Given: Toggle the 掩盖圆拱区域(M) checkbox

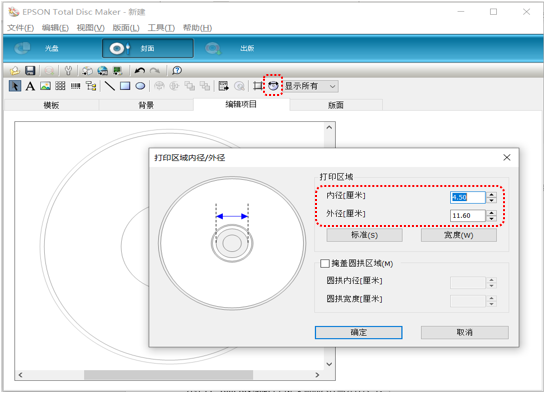Looking at the screenshot, I should tap(325, 264).
